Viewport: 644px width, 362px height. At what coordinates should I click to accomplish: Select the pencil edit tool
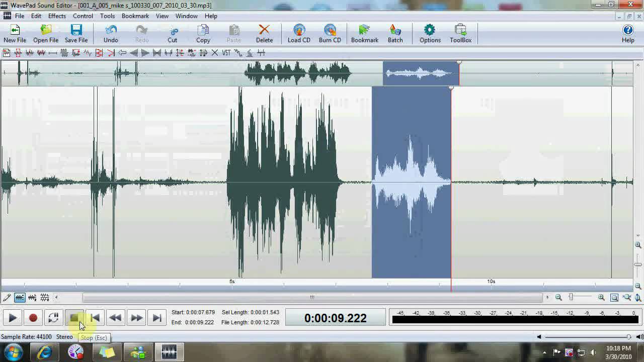coord(7,298)
